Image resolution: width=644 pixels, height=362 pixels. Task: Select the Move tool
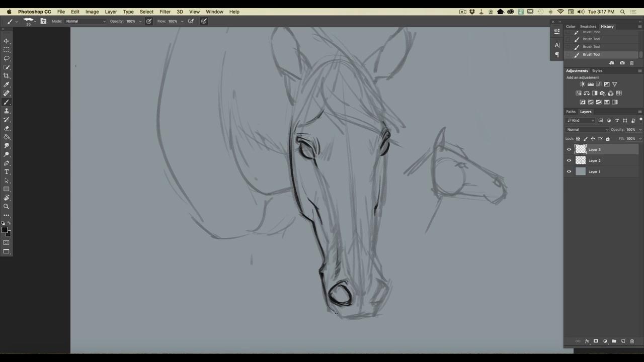point(7,41)
